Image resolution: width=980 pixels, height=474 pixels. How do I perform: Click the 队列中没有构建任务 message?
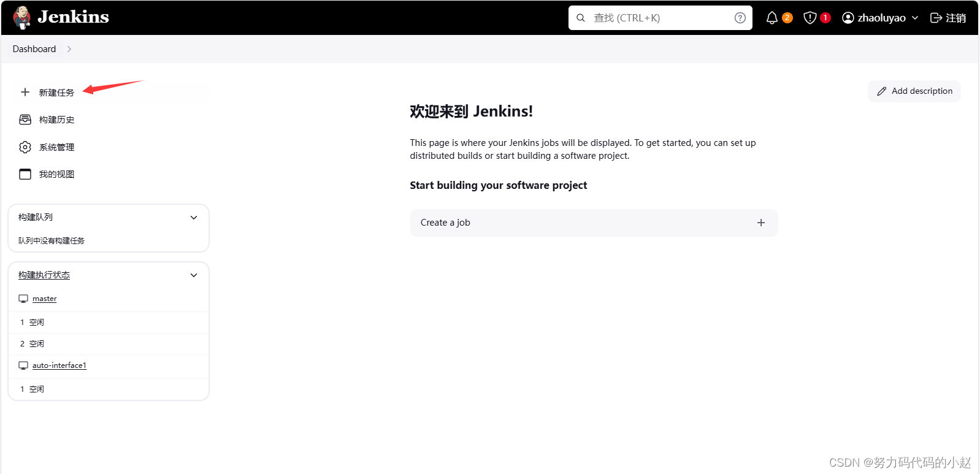[52, 240]
